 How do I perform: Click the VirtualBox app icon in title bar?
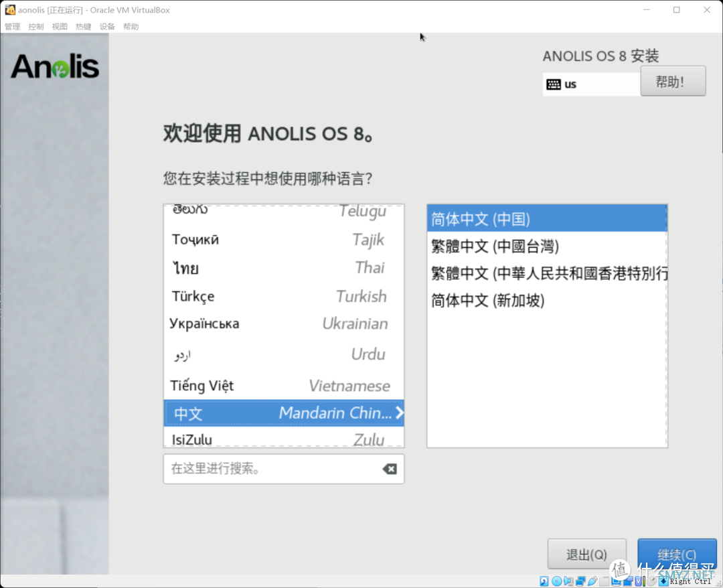point(9,9)
